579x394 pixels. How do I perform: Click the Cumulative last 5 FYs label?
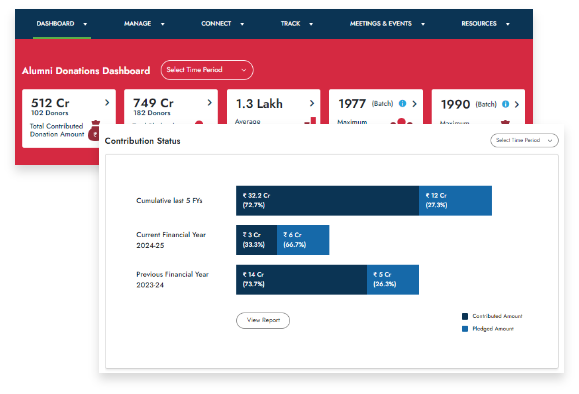coord(169,201)
